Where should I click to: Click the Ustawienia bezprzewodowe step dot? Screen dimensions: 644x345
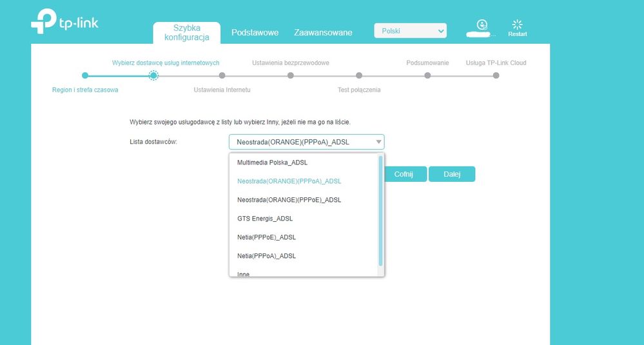(291, 75)
